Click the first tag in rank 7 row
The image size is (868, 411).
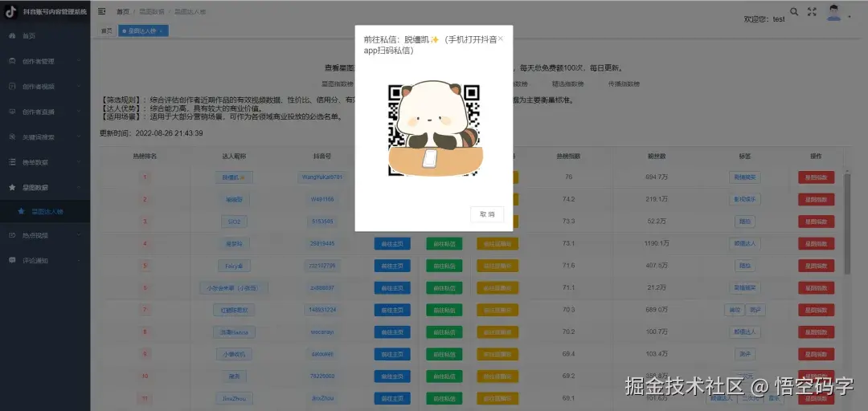pyautogui.click(x=734, y=310)
